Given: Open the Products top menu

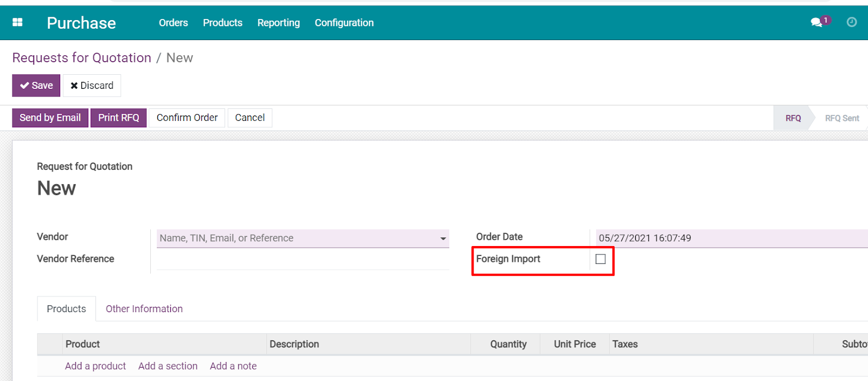Looking at the screenshot, I should [x=222, y=23].
